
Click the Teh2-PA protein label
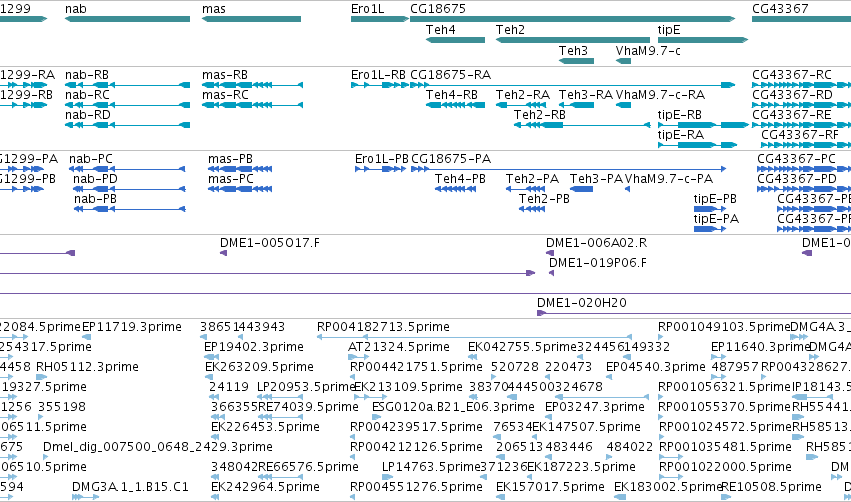pyautogui.click(x=532, y=179)
